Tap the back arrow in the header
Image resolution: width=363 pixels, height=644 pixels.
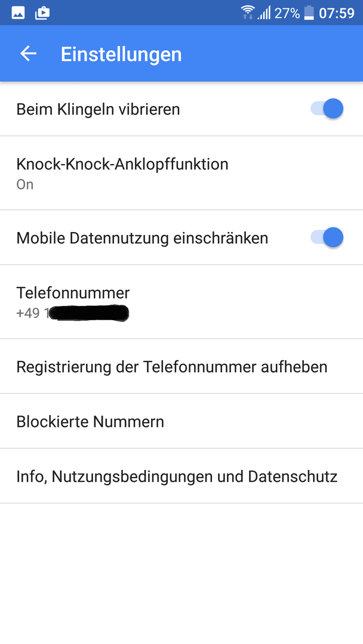(29, 54)
